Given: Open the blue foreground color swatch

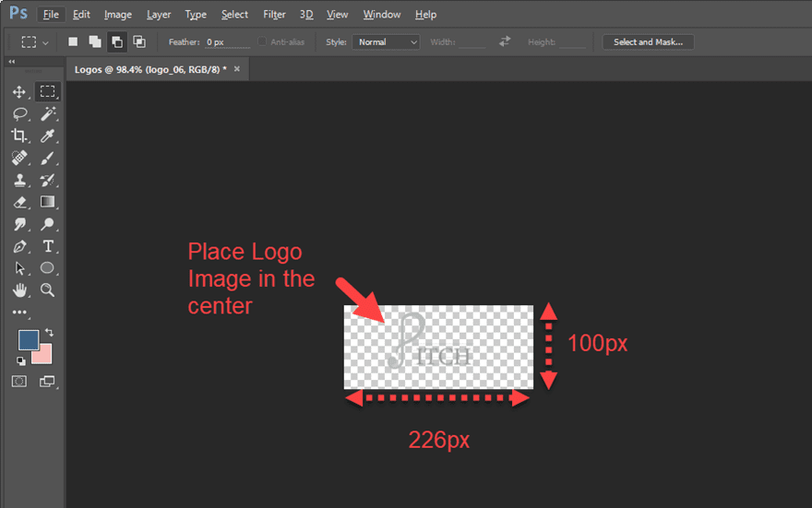Looking at the screenshot, I should point(29,340).
